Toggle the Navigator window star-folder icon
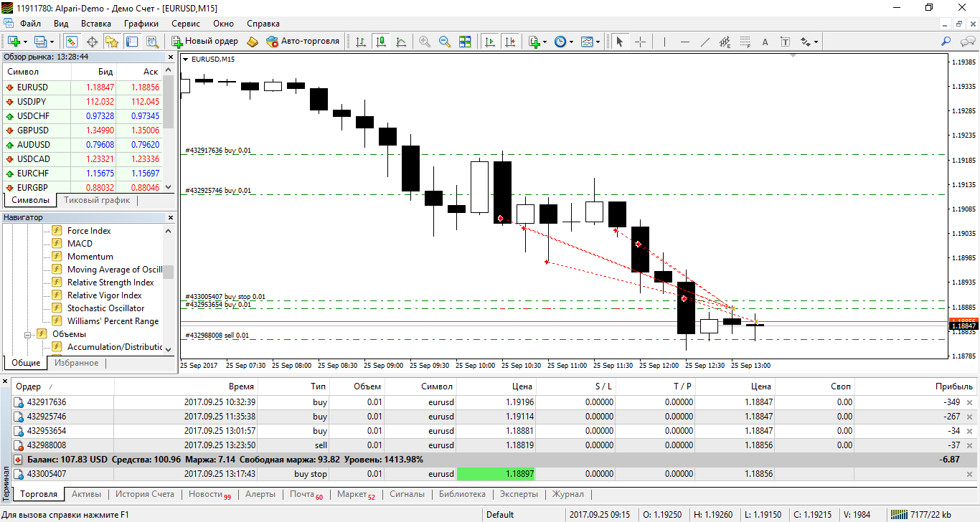The image size is (980, 522). (x=112, y=42)
